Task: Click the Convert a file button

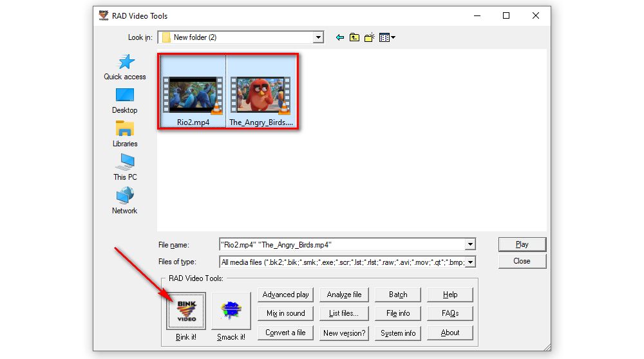Action: point(285,333)
